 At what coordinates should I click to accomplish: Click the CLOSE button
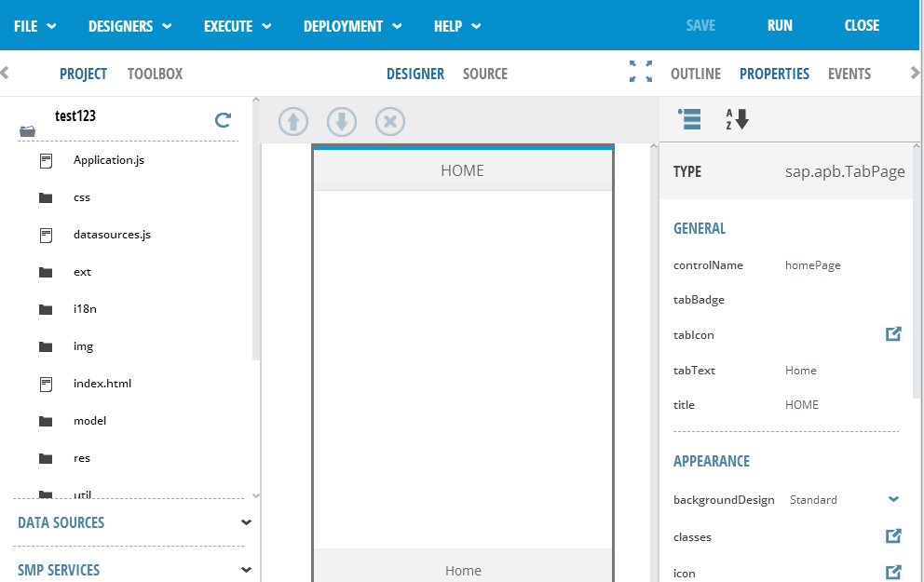[x=862, y=25]
